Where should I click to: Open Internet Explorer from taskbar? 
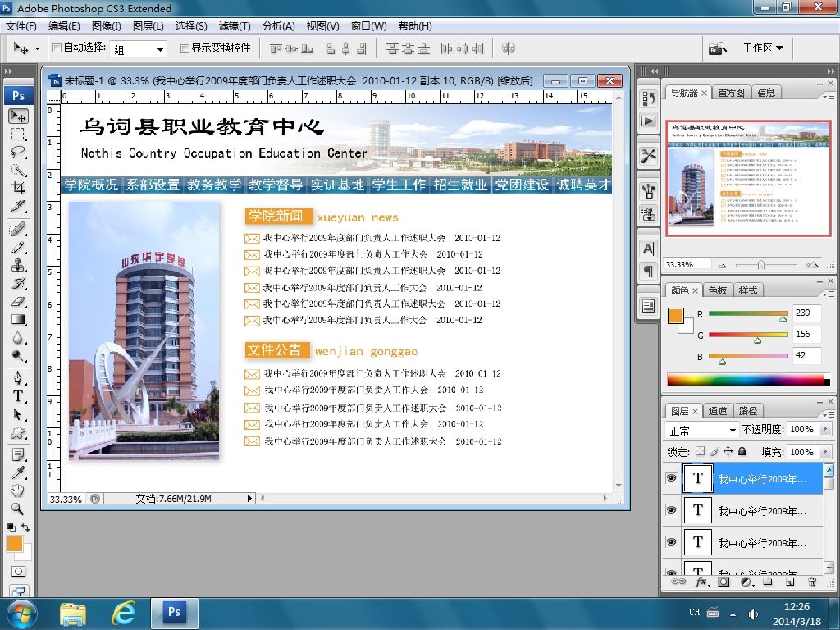[x=124, y=614]
